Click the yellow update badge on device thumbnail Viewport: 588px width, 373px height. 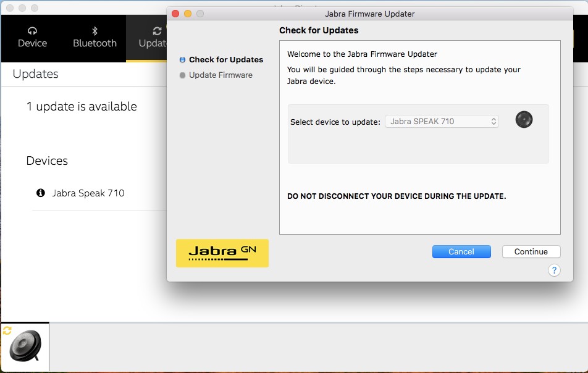click(7, 330)
